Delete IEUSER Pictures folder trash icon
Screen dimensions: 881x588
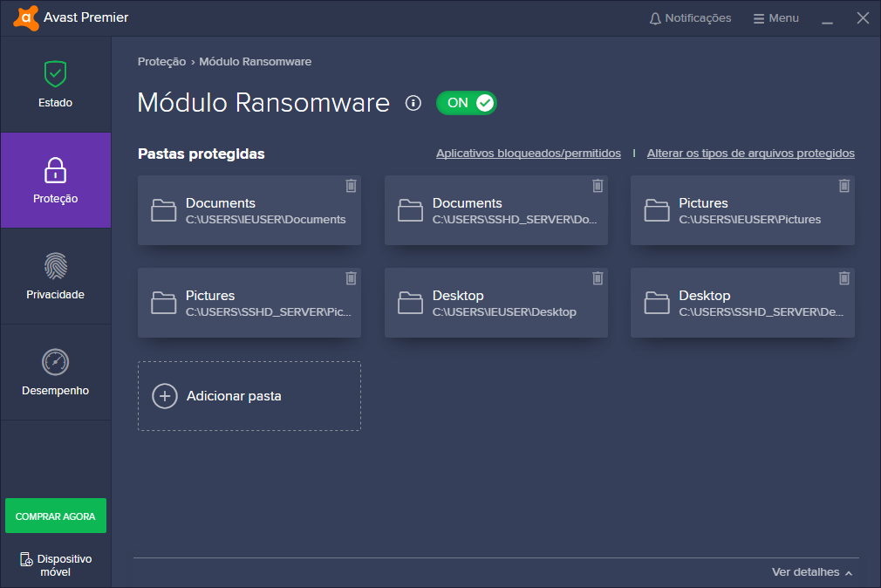[x=843, y=186]
